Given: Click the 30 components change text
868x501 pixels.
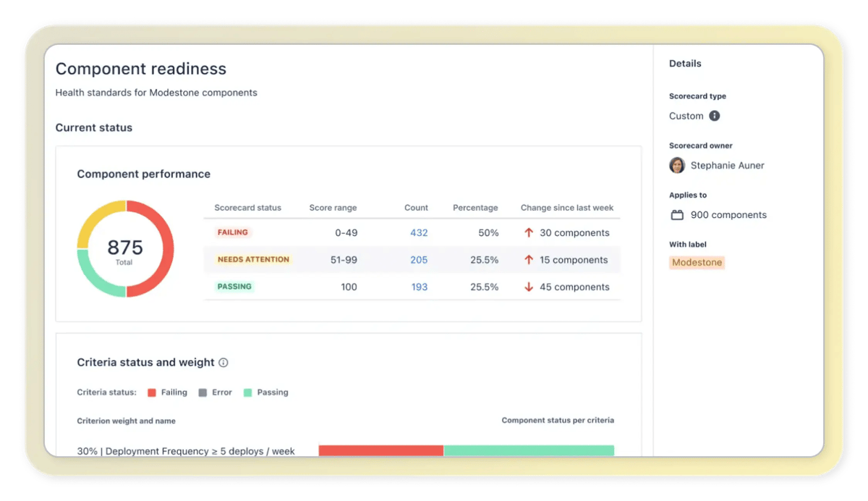Looking at the screenshot, I should [574, 233].
